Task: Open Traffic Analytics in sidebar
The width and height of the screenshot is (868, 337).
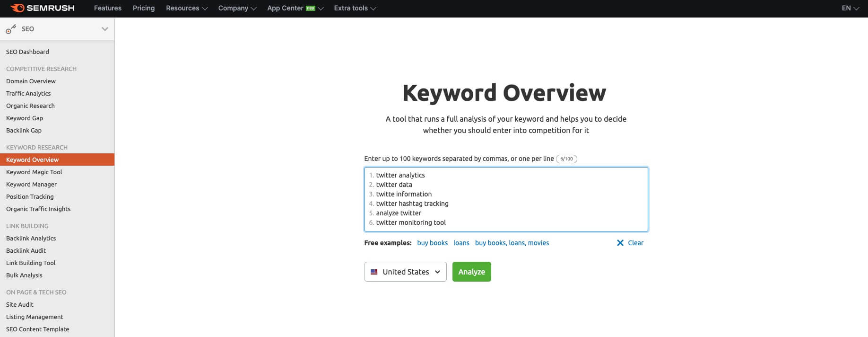Action: 28,93
